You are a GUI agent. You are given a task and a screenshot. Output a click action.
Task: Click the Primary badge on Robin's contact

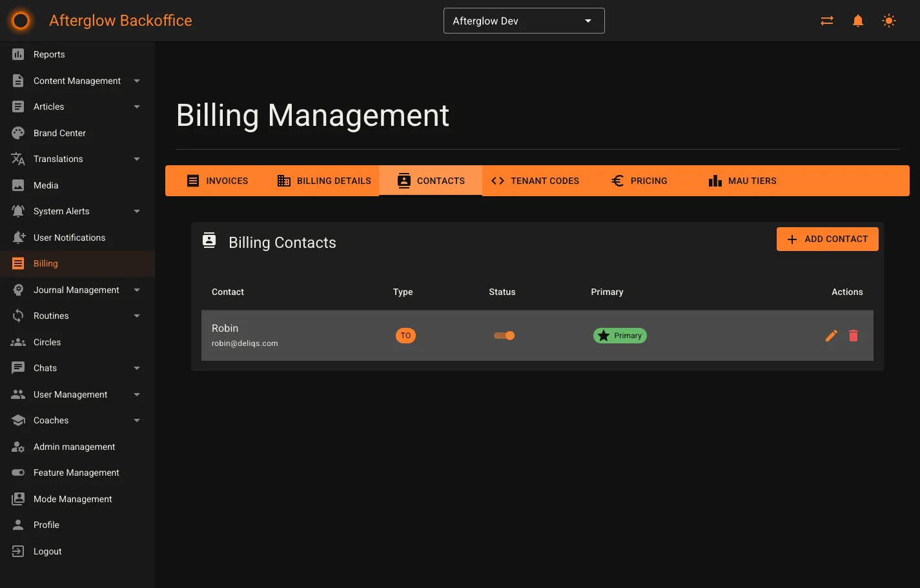pos(620,336)
